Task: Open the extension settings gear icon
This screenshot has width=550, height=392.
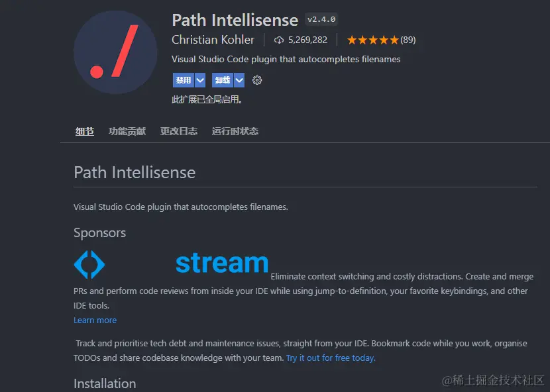Action: pos(257,80)
